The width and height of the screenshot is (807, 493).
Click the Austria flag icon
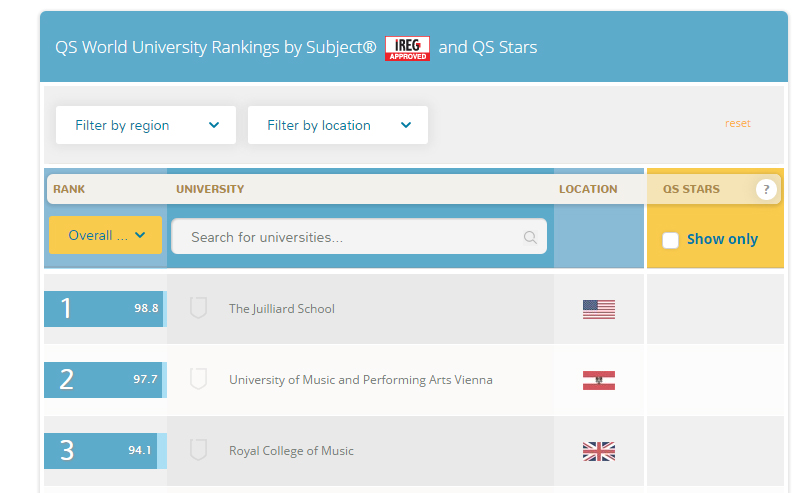[x=598, y=380]
